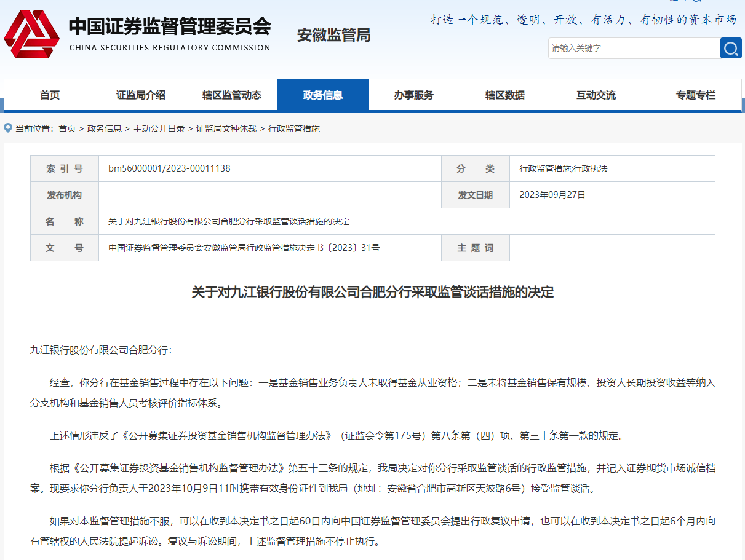745x560 pixels.
Task: Select the active 政务信息 tab
Action: (323, 95)
